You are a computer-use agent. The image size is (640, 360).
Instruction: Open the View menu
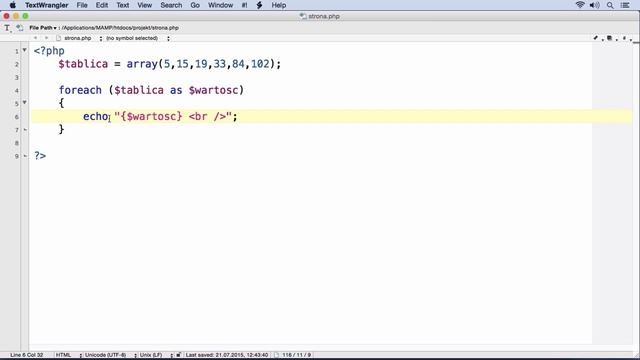pyautogui.click(x=144, y=5)
